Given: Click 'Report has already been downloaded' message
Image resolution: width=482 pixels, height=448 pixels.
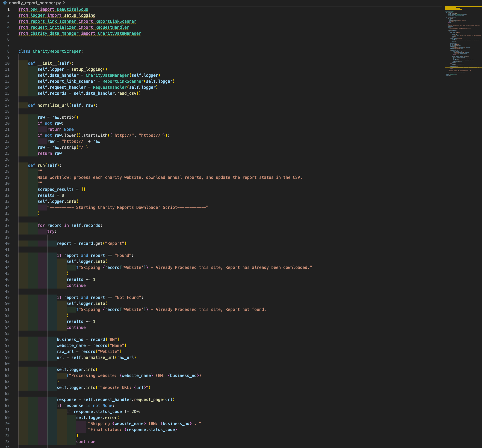Looking at the screenshot, I should click(x=268, y=268).
